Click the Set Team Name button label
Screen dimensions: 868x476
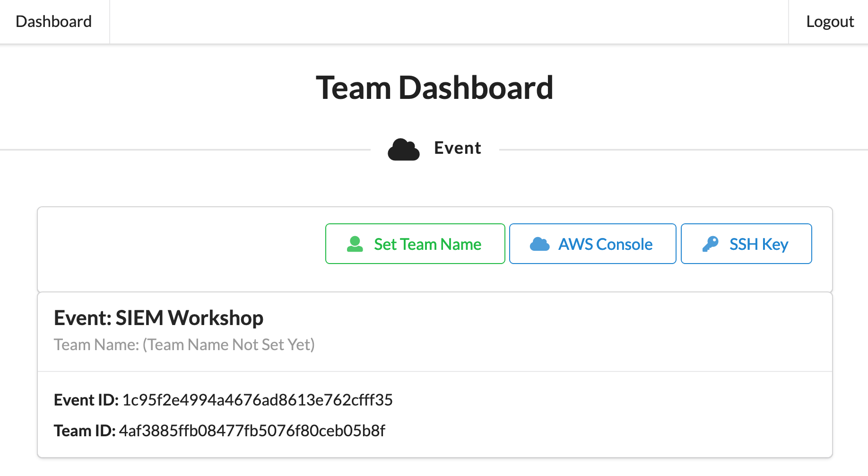(x=427, y=244)
